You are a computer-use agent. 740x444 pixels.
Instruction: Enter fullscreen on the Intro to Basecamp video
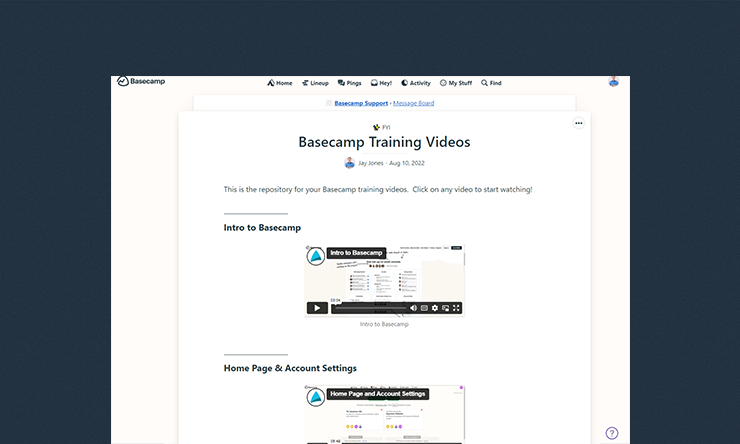click(x=456, y=308)
